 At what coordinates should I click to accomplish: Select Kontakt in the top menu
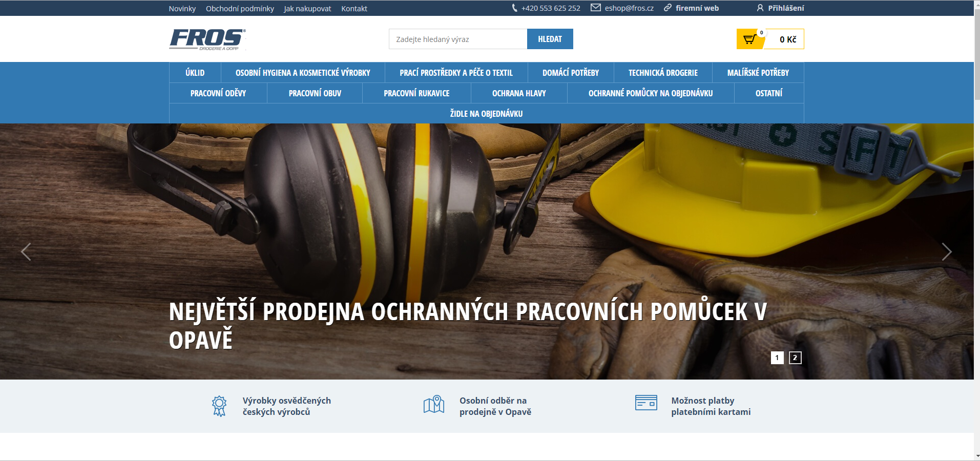click(354, 8)
